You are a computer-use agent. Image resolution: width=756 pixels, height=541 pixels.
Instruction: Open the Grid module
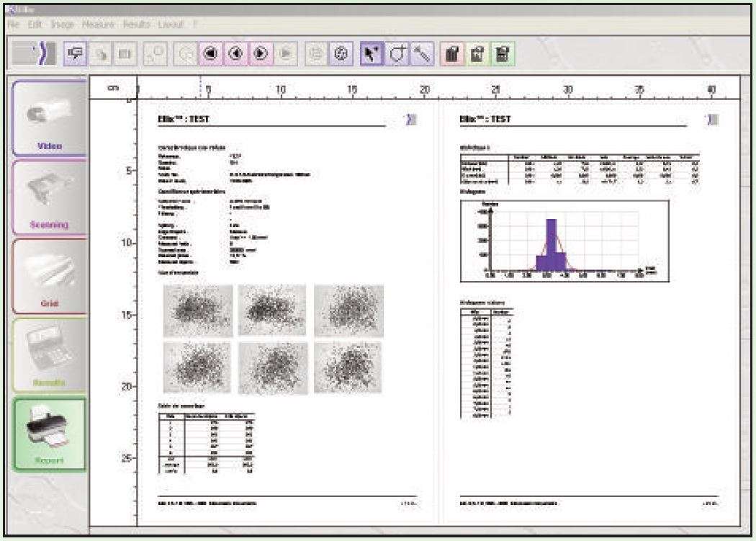pos(49,275)
